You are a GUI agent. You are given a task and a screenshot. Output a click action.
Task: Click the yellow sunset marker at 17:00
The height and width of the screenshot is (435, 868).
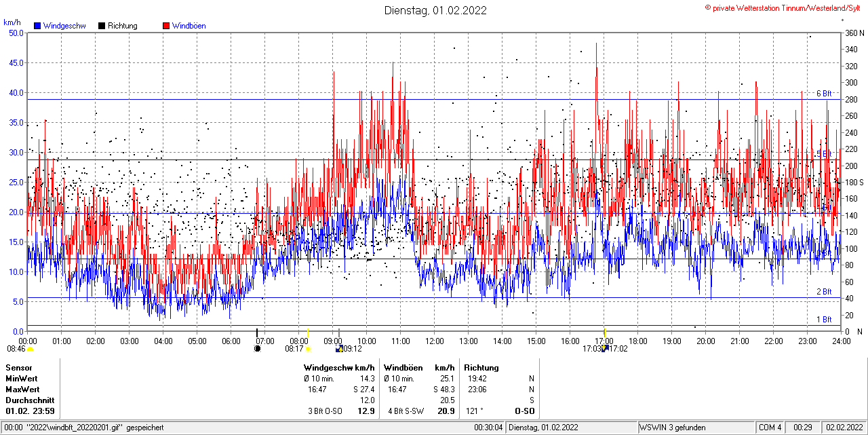coord(604,333)
